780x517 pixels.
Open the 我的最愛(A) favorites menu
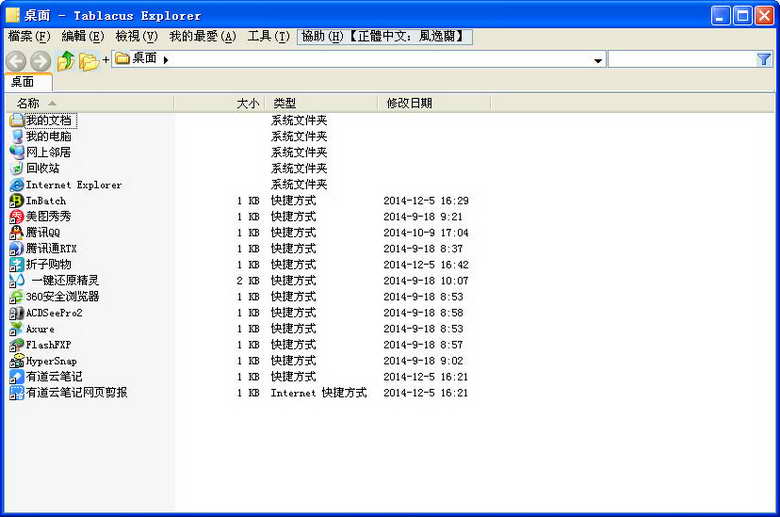click(x=202, y=37)
